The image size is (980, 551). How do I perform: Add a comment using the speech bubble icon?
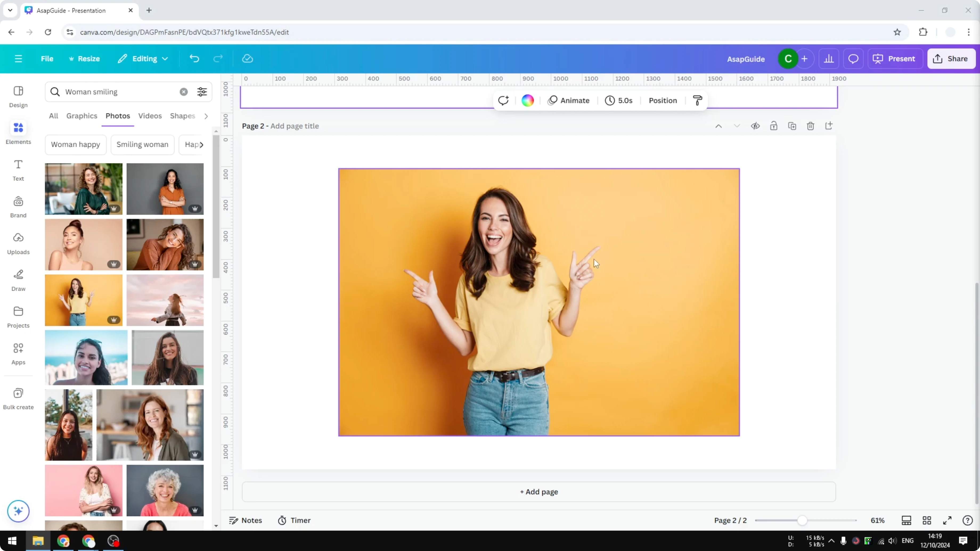click(853, 59)
